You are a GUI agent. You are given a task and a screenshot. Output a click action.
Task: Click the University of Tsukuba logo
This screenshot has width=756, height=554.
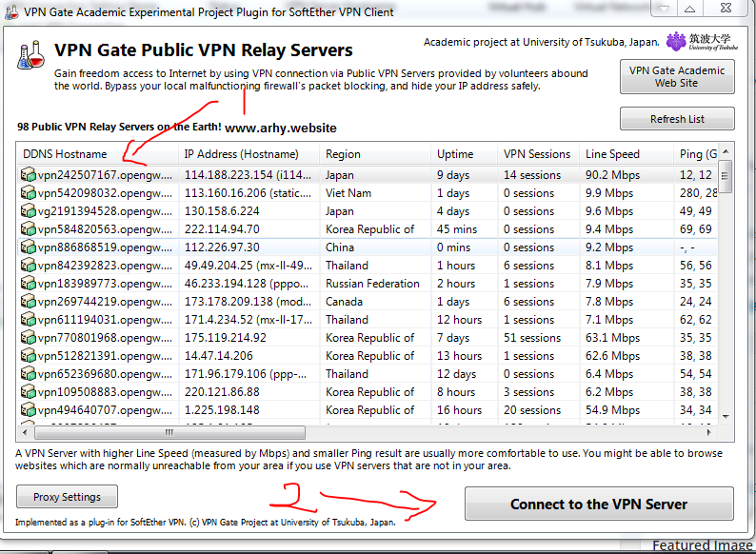[702, 42]
